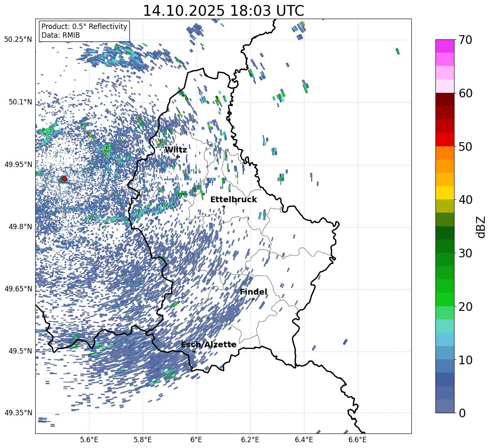The width and height of the screenshot is (491, 448).
Task: Click the 6.2°E longitude label
Action: 250,440
